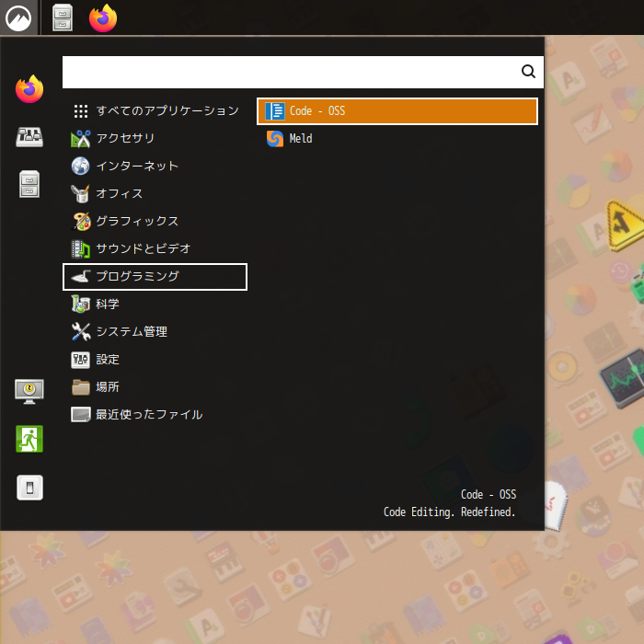Launch Code - OSS application entry
Viewport: 644px width, 644px height.
(x=397, y=111)
